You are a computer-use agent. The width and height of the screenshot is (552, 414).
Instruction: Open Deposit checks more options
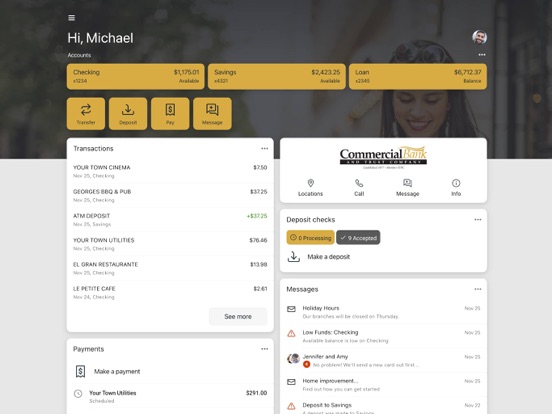478,220
